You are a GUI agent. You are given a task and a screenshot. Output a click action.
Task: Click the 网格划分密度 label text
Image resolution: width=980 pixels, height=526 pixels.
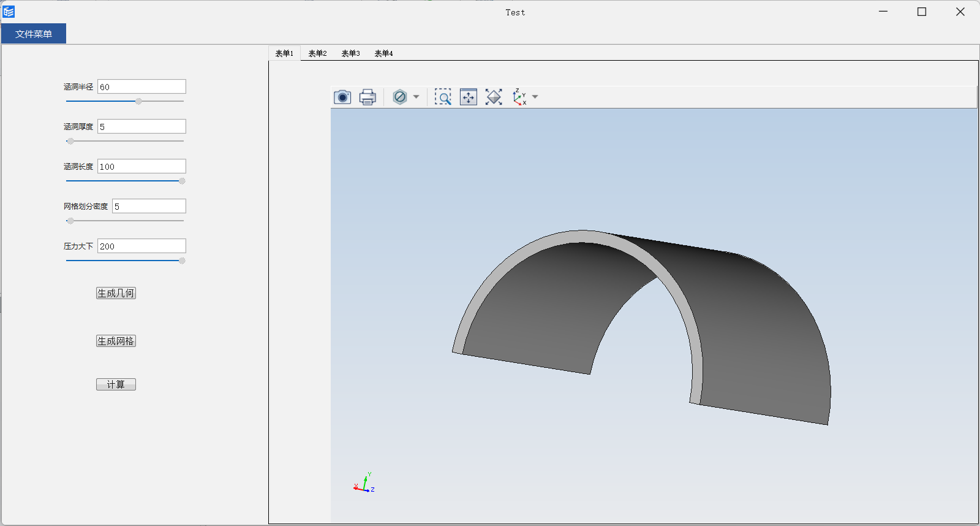[x=86, y=207]
